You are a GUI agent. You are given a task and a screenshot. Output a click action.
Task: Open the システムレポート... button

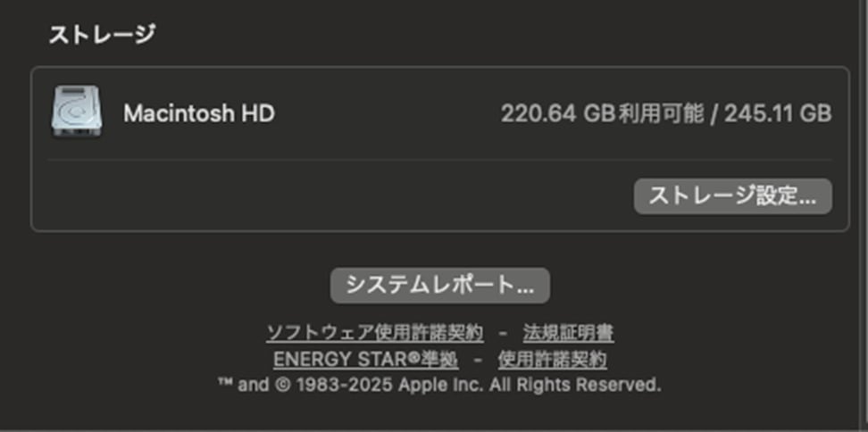coord(440,286)
